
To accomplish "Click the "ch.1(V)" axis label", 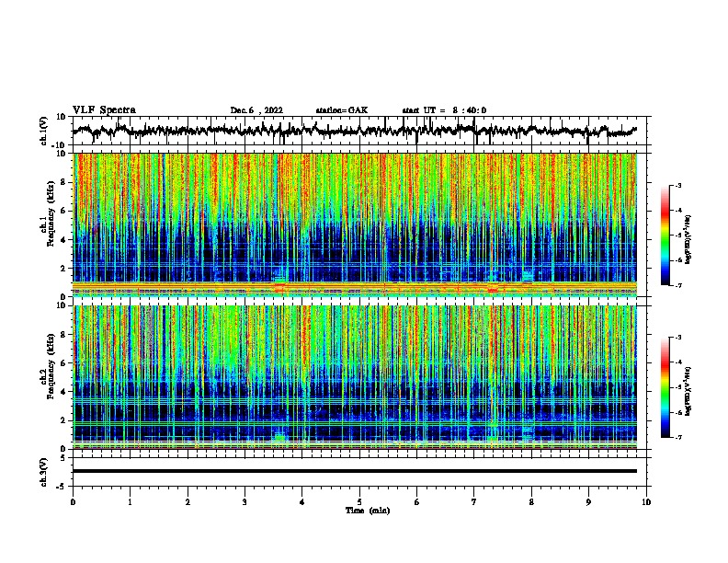I will click(44, 131).
